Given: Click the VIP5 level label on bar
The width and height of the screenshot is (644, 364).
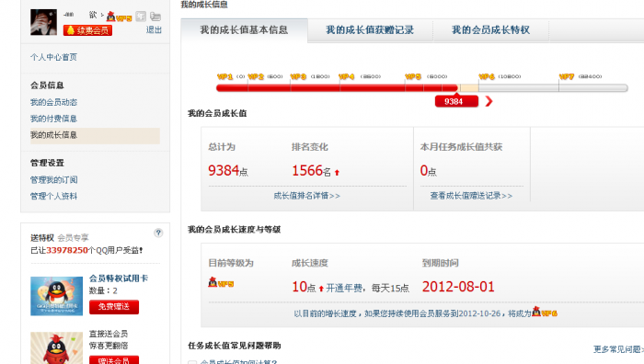Looking at the screenshot, I should pyautogui.click(x=413, y=76).
